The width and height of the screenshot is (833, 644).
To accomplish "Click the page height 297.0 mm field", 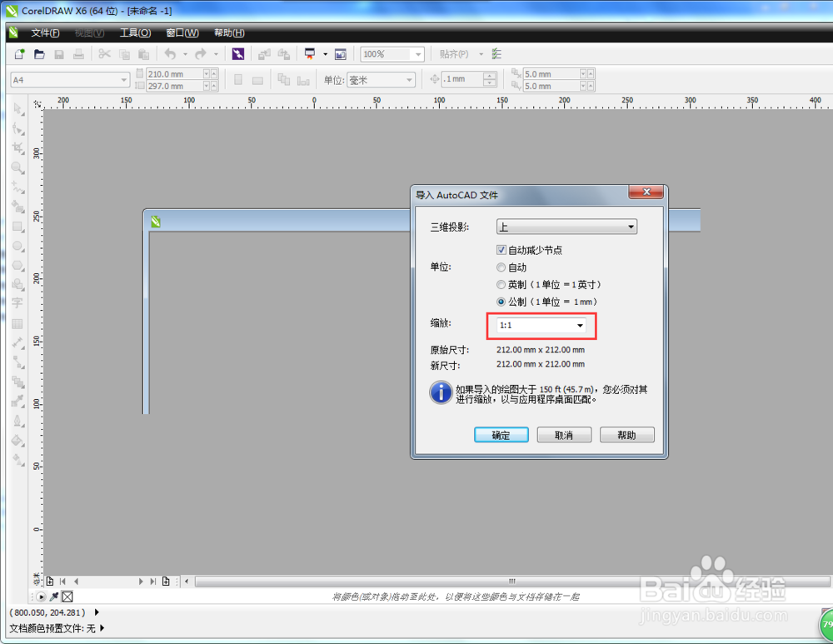I will (175, 86).
